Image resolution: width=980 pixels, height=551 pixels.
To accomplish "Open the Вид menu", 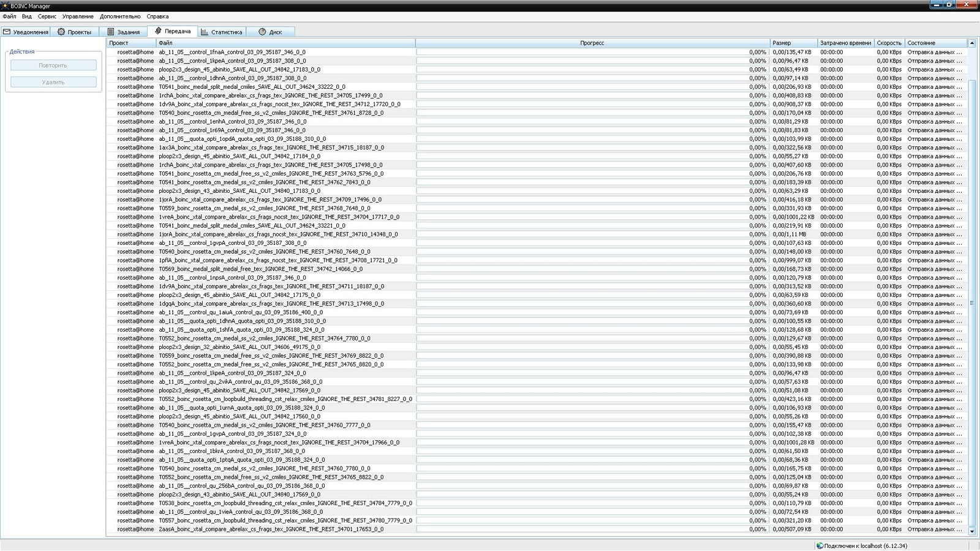I will [x=27, y=17].
